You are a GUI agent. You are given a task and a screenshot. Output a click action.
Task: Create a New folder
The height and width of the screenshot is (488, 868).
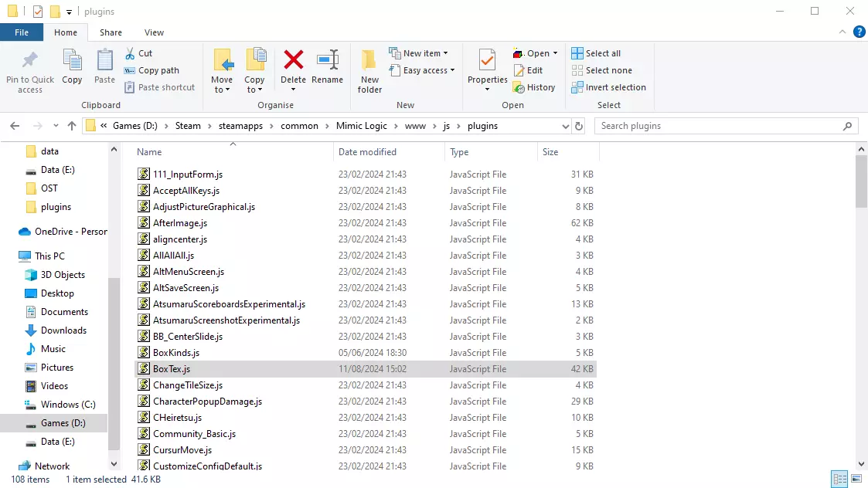click(x=369, y=71)
